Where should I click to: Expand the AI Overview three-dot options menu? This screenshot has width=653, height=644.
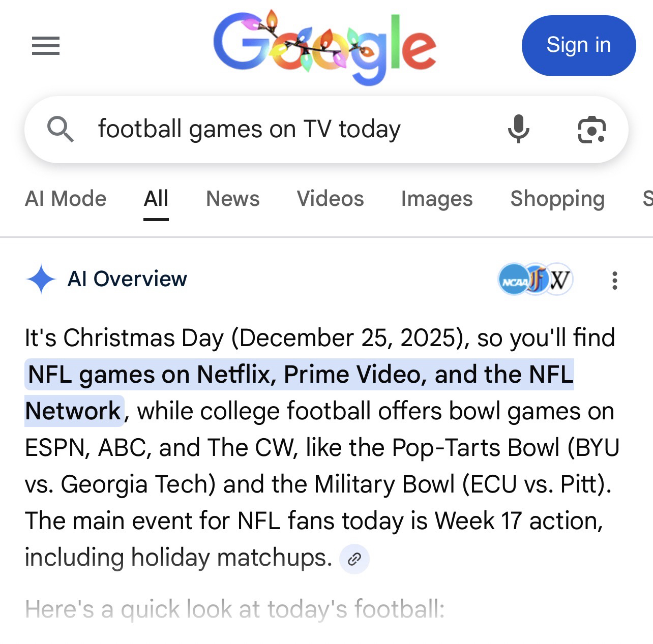[615, 280]
